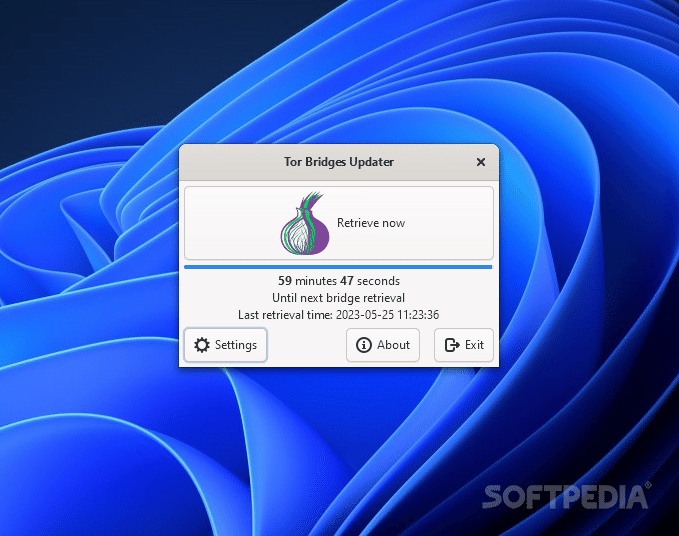Click the Tor Bridges Updater title bar
Image resolution: width=679 pixels, height=536 pixels.
click(339, 162)
